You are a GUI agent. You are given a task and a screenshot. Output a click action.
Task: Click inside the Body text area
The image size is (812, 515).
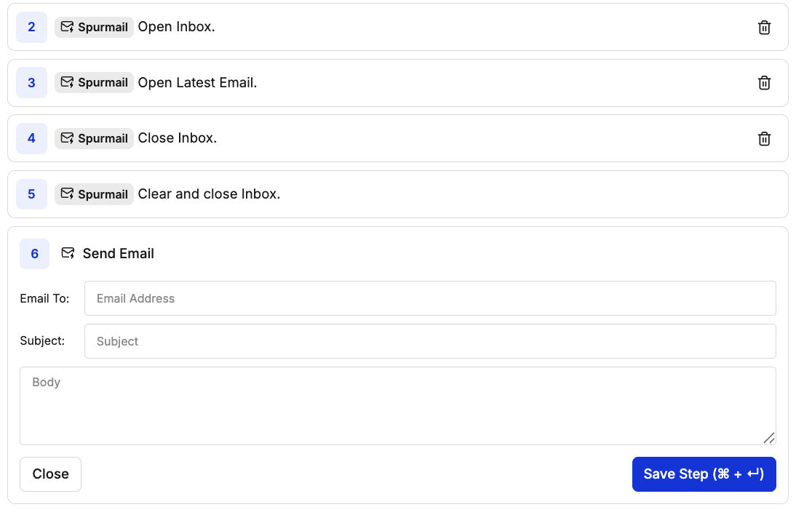pos(397,406)
